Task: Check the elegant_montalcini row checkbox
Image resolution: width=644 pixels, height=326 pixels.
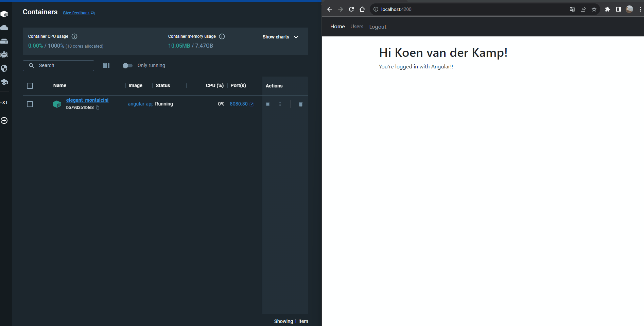Action: pos(30,104)
